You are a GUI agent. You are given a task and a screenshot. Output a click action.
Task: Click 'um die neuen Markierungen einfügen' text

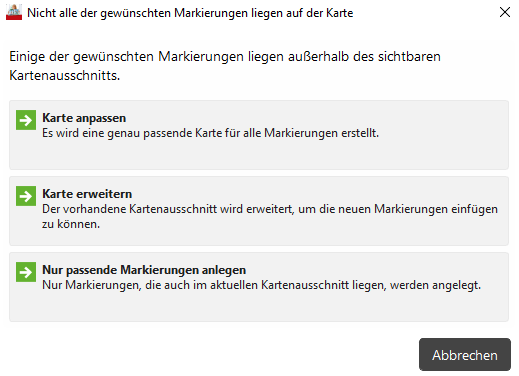tap(398, 209)
